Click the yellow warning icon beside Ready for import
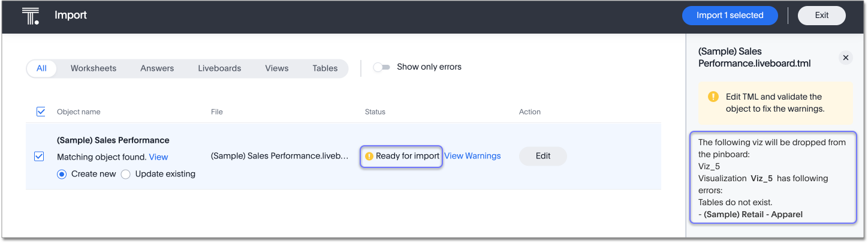This screenshot has height=243, width=868. click(369, 156)
